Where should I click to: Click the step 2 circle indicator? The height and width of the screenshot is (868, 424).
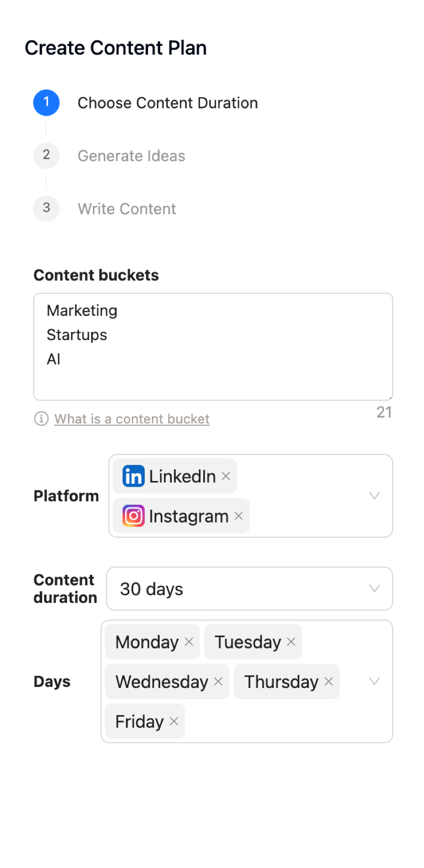46,155
